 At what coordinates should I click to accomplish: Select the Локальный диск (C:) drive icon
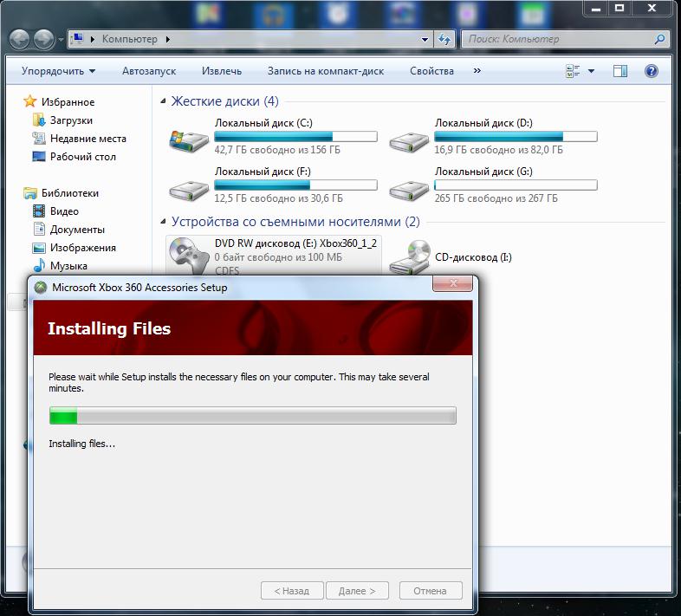coord(189,140)
